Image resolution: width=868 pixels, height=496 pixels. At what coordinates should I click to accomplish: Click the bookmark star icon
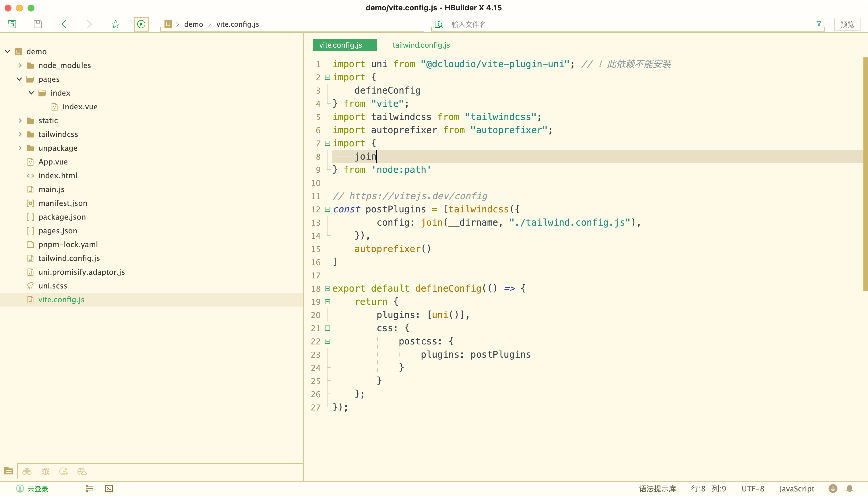[x=115, y=24]
